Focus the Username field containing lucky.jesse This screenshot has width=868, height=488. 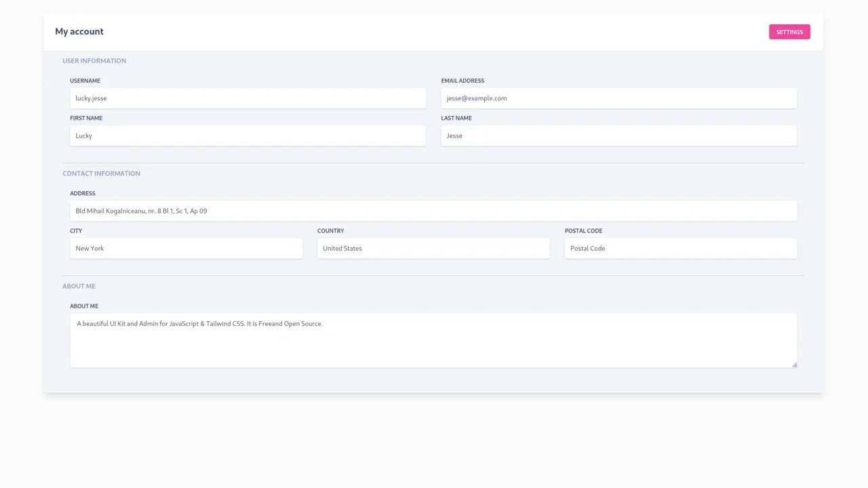coord(248,98)
